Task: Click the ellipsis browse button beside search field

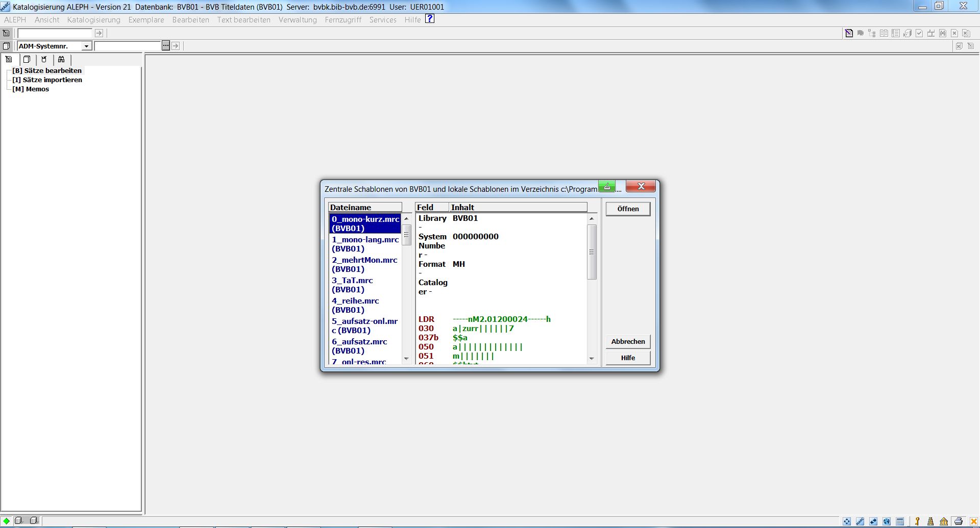Action: tap(166, 46)
